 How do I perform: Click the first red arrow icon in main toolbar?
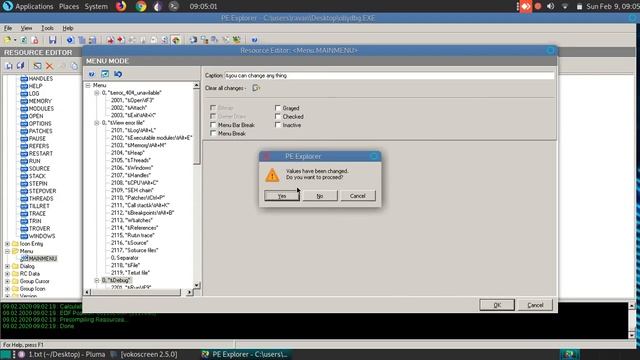110,40
